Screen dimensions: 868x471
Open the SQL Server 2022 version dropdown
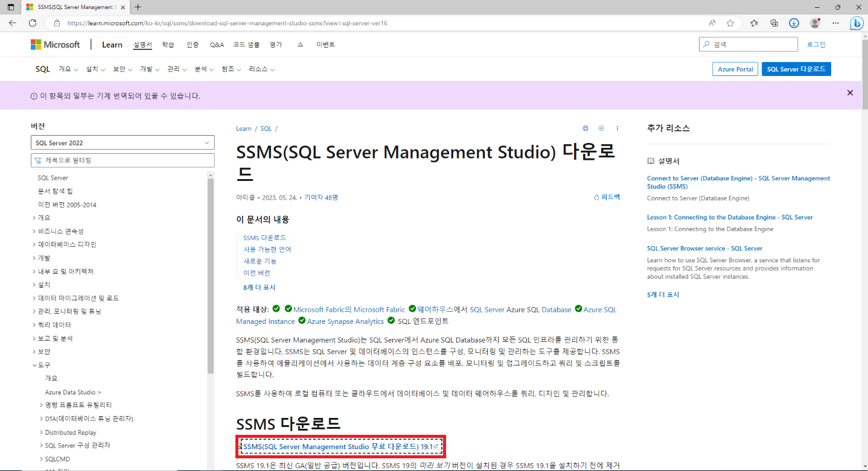pyautogui.click(x=123, y=143)
